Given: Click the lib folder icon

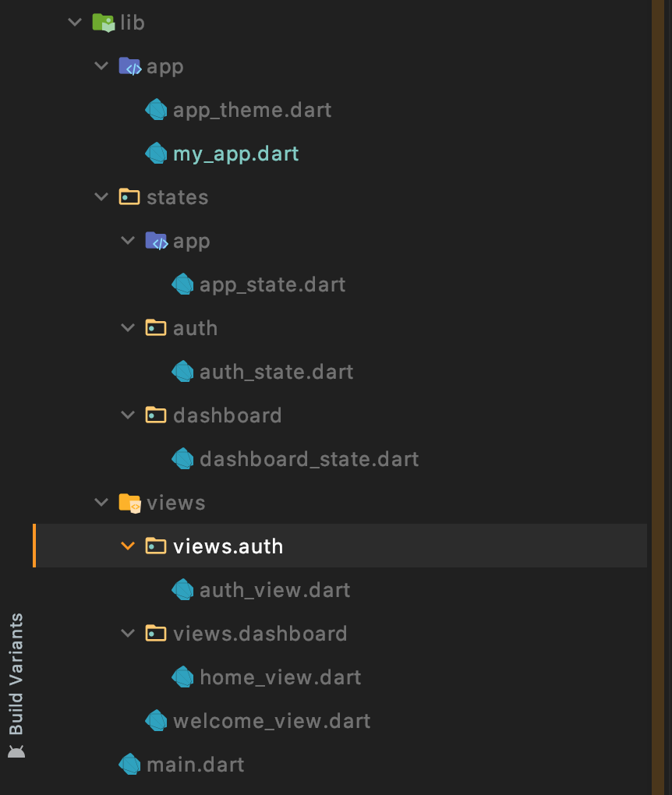Looking at the screenshot, I should 103,23.
